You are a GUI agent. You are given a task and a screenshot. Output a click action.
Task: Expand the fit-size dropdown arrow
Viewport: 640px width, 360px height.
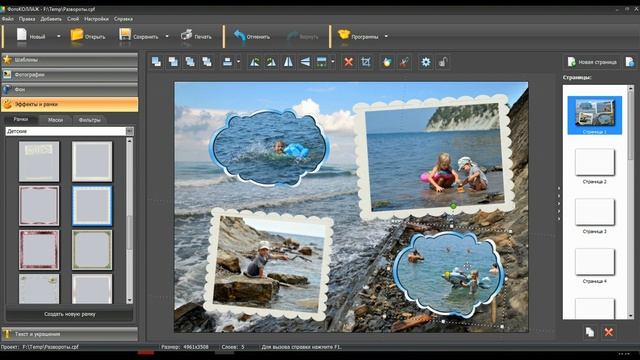[333, 62]
